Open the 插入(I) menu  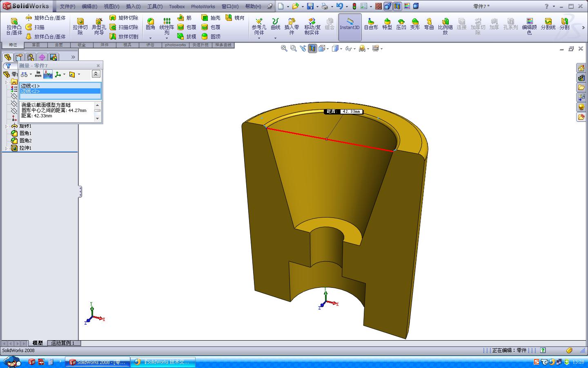click(x=133, y=7)
